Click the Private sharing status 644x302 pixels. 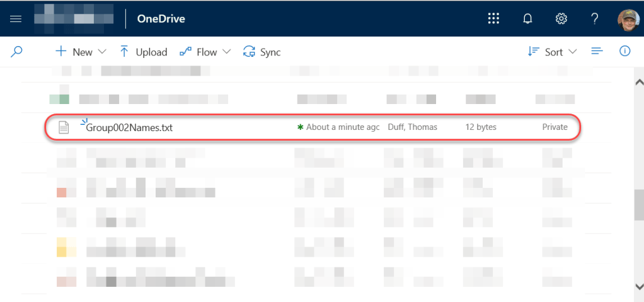(555, 127)
